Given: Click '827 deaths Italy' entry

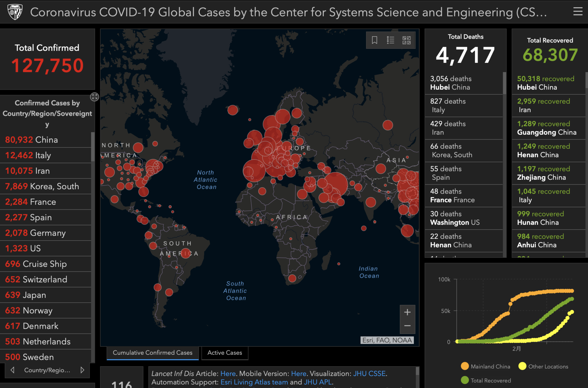Looking at the screenshot, I should tap(464, 105).
